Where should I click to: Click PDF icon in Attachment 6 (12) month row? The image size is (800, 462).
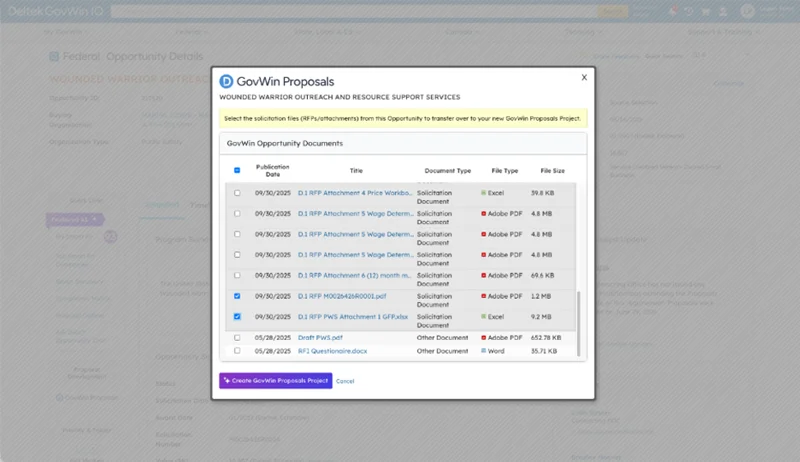click(483, 275)
